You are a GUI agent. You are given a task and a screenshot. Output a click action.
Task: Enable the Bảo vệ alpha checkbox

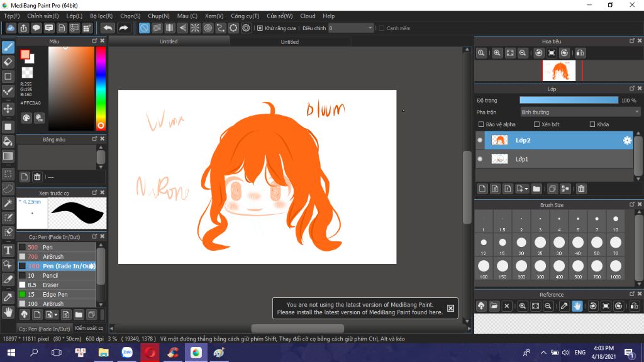pos(481,124)
